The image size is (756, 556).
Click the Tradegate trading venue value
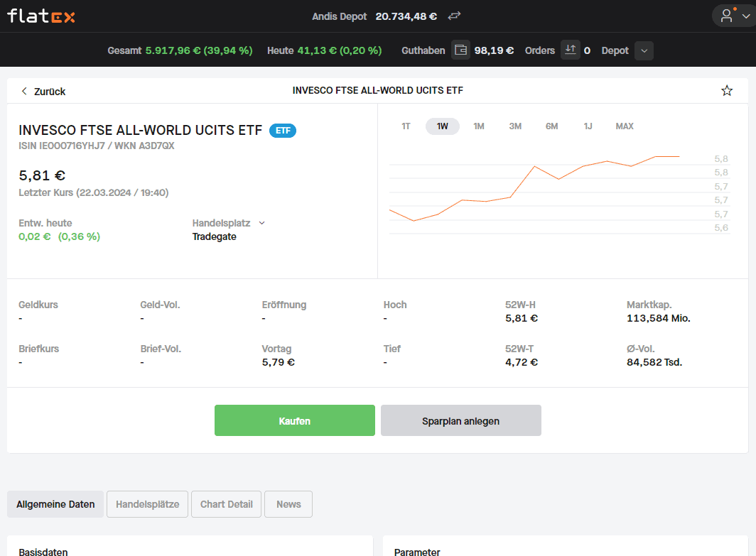pyautogui.click(x=214, y=236)
